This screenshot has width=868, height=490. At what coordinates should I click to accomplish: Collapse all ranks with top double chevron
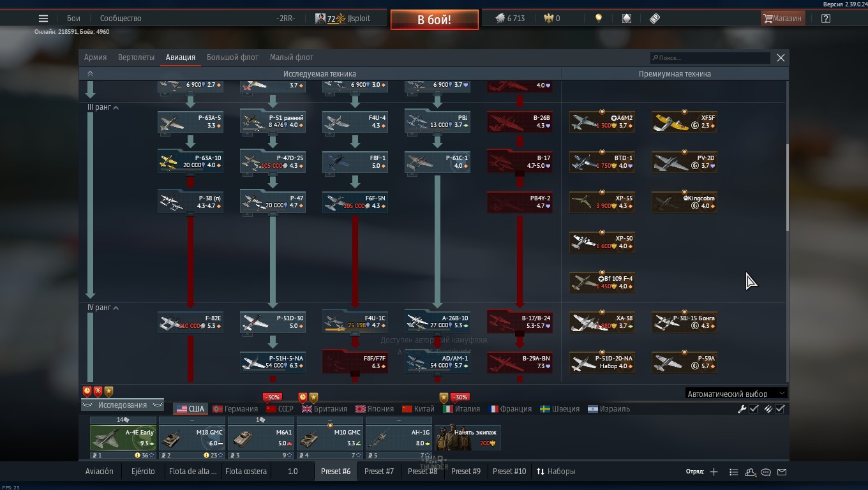click(x=90, y=74)
